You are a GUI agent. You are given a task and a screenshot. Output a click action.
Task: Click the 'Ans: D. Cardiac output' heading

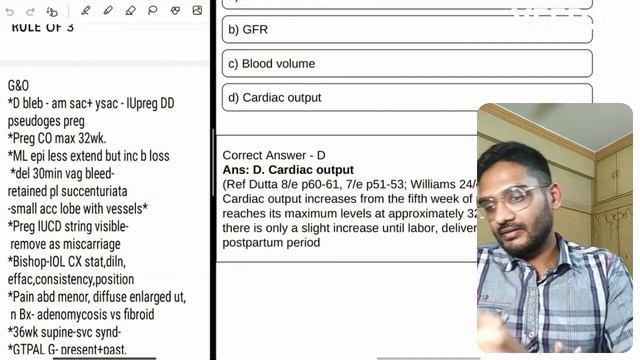(288, 170)
